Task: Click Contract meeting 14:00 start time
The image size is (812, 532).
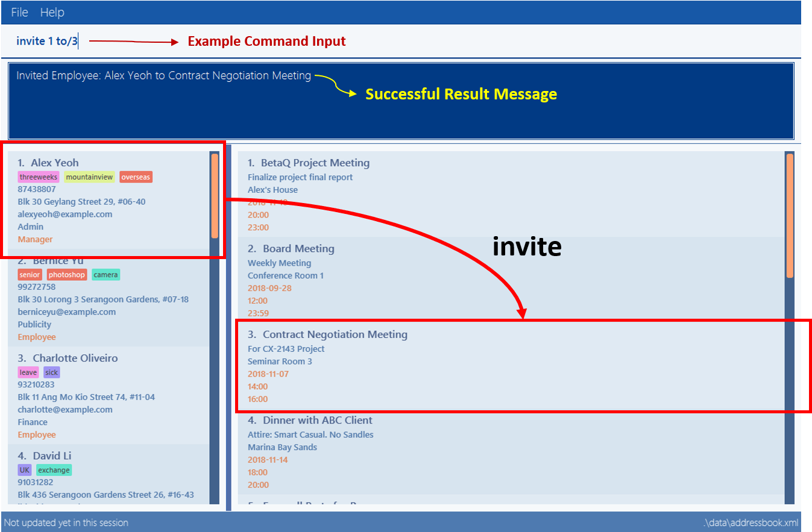Action: [258, 387]
